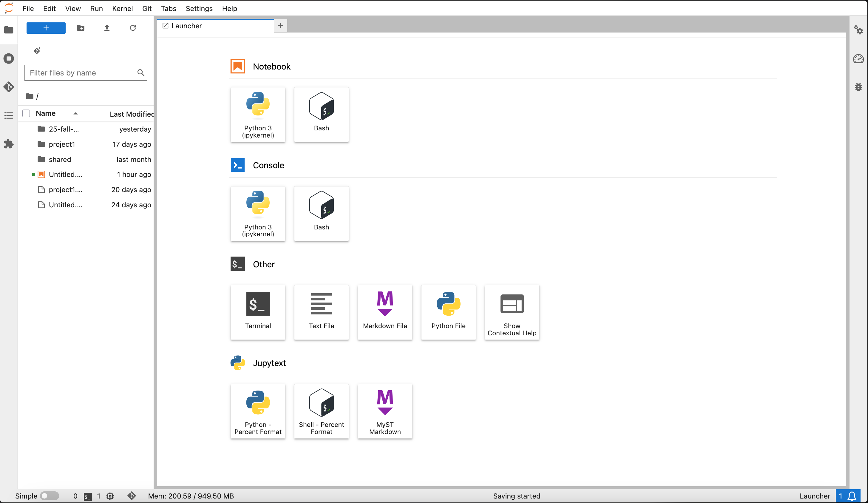Create a MyST Markdown file via Jupytext
This screenshot has width=868, height=503.
[x=384, y=411]
